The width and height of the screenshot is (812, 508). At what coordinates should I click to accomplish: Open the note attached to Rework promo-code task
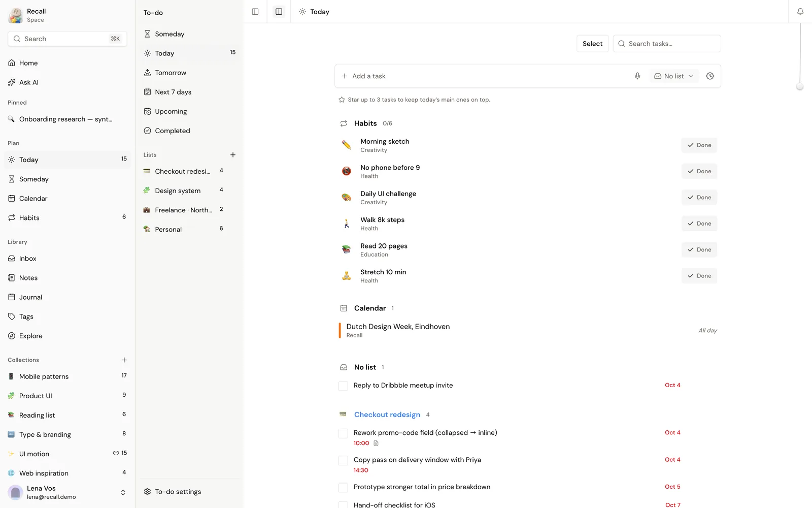pyautogui.click(x=376, y=443)
